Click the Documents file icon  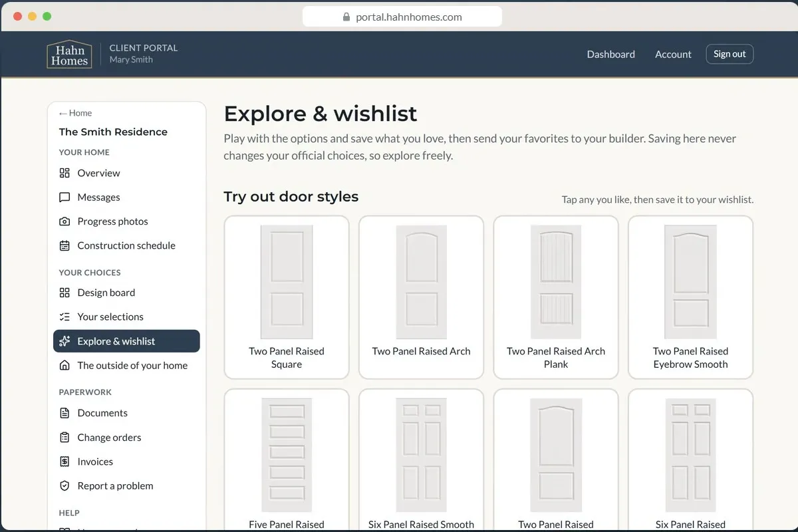(x=65, y=413)
